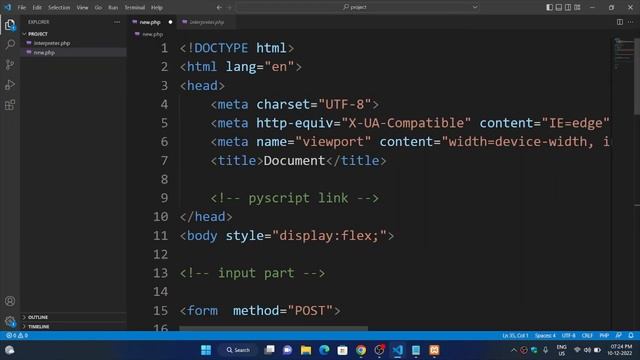
Task: Open the Help menu
Action: [157, 7]
